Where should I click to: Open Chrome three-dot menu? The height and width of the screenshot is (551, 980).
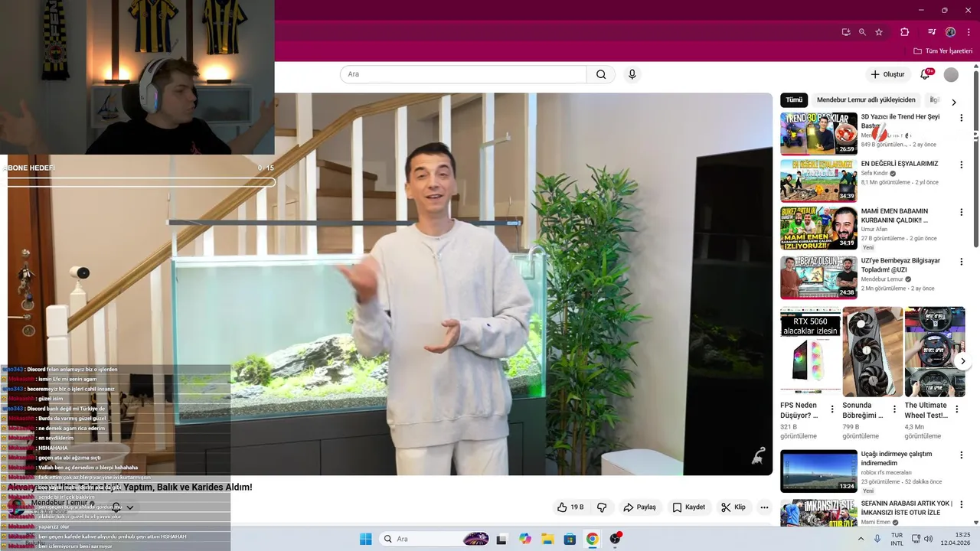point(969,32)
